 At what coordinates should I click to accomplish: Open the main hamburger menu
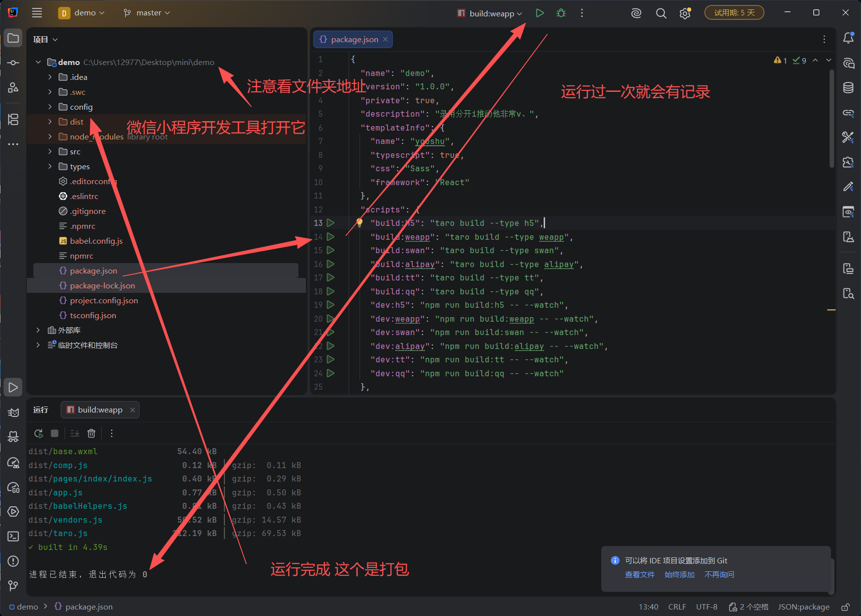pyautogui.click(x=37, y=13)
